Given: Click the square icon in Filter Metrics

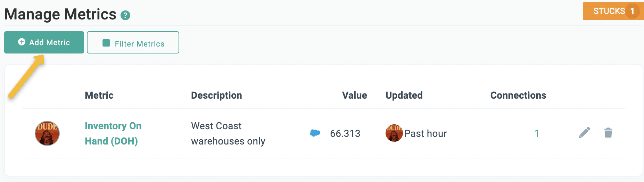Looking at the screenshot, I should point(106,43).
